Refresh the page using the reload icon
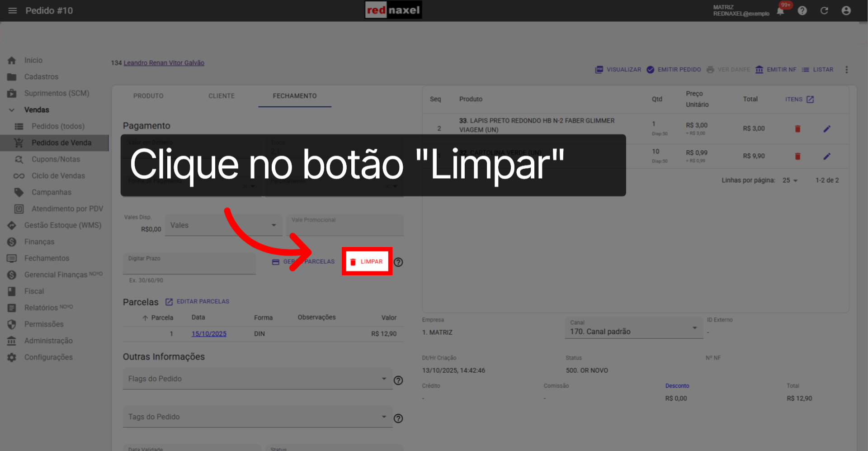Image resolution: width=868 pixels, height=451 pixels. tap(824, 10)
